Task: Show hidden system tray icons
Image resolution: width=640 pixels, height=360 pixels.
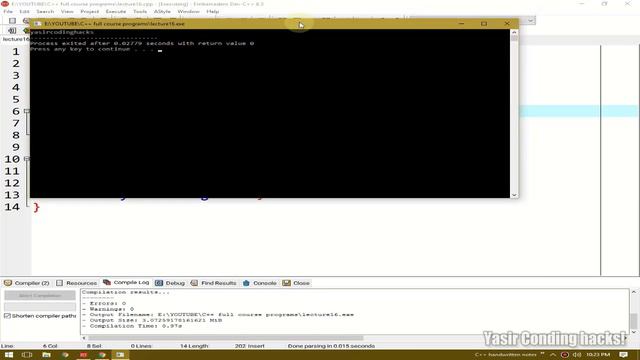Action: click(553, 355)
